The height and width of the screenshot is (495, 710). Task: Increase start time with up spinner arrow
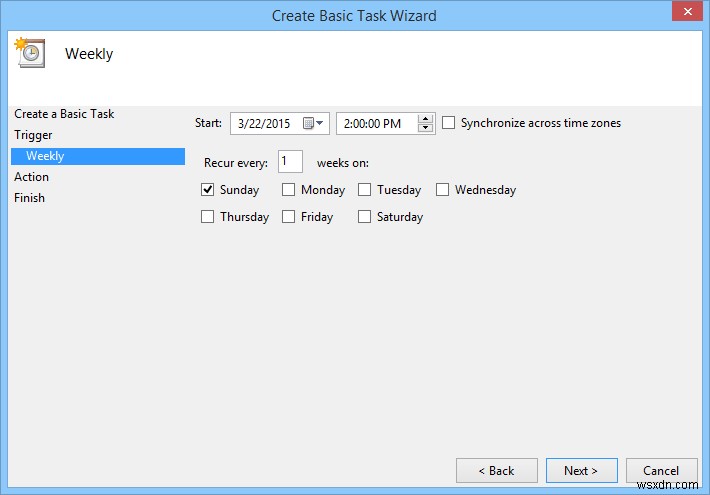coord(425,119)
